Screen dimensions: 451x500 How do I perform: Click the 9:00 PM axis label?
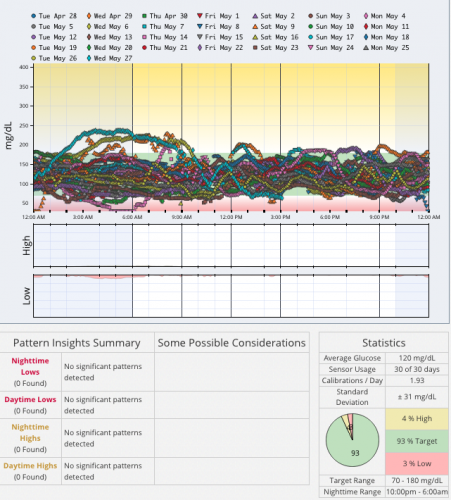pyautogui.click(x=379, y=217)
